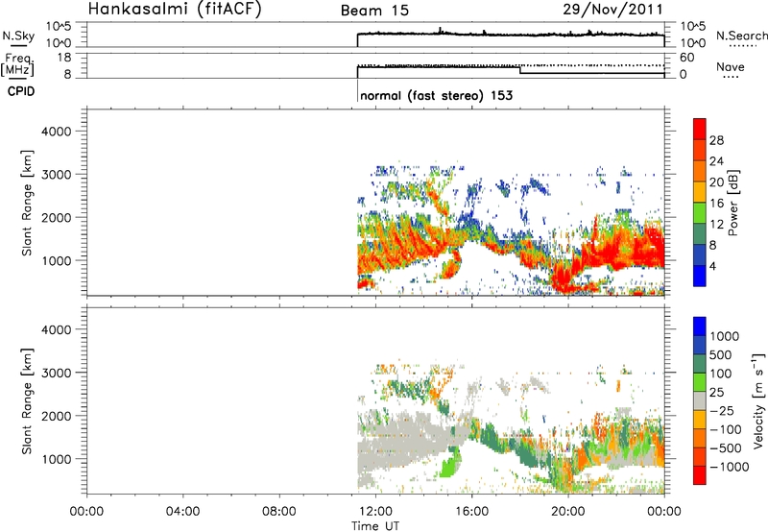Pick the red top segment of Power colorbar
Image resolution: width=768 pixels, height=532 pixels.
(x=700, y=130)
